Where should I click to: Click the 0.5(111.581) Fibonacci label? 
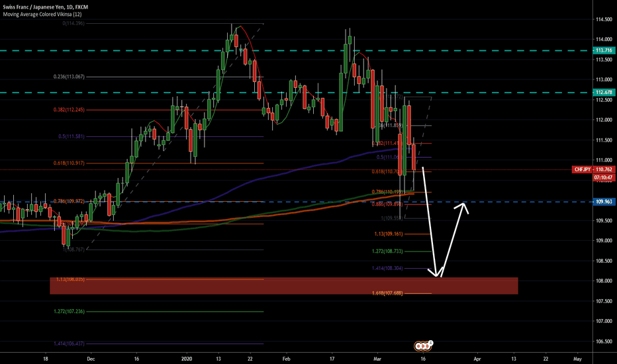[x=71, y=136]
